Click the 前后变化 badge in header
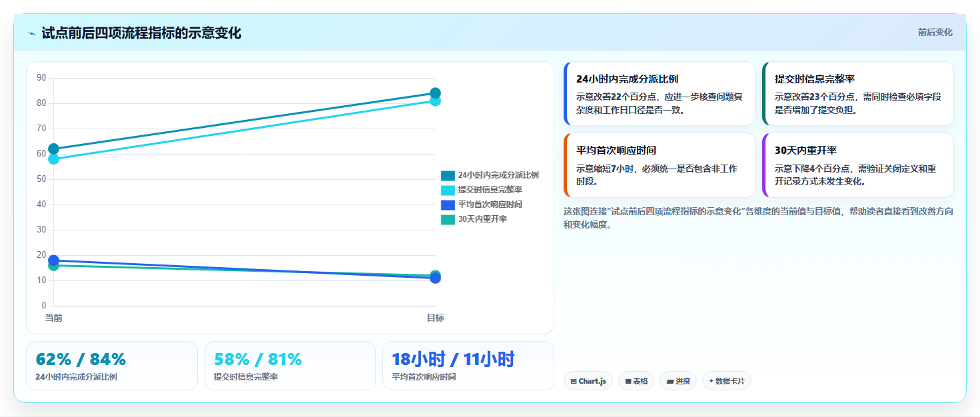The image size is (980, 417). click(x=935, y=32)
